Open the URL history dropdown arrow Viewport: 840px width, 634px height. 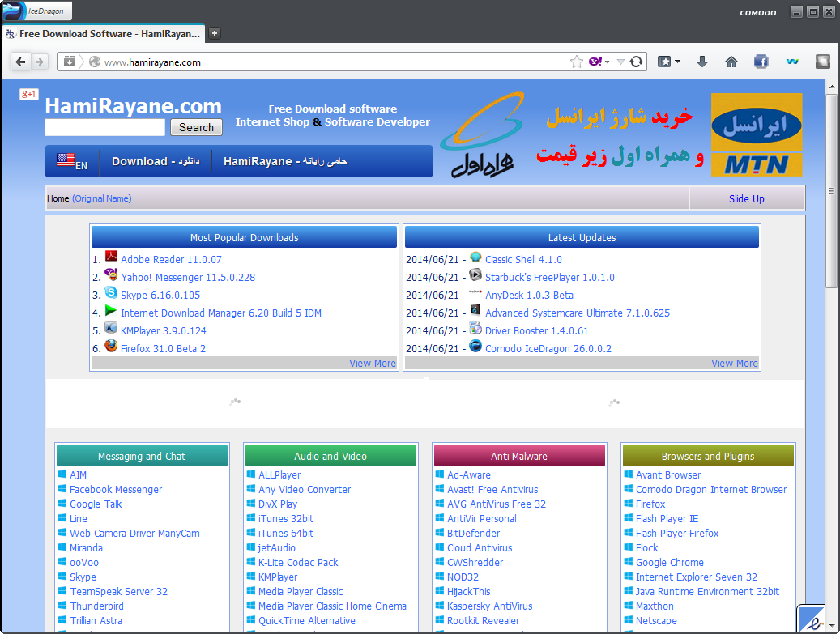(x=620, y=62)
